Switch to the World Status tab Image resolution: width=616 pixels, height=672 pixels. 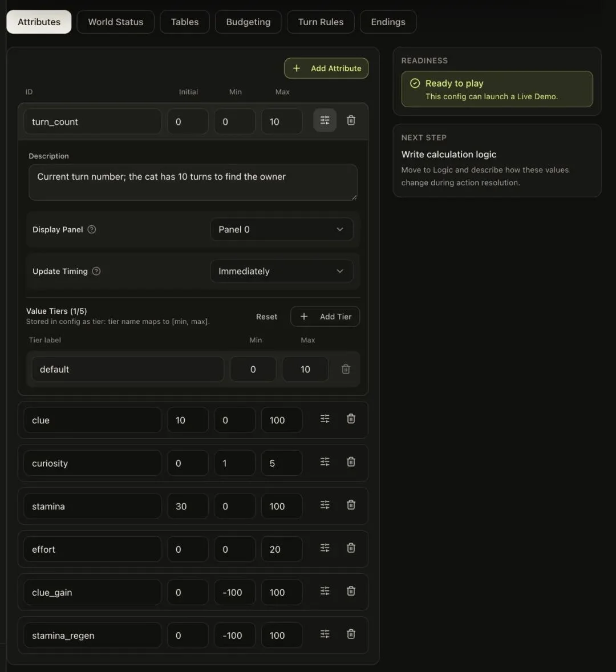coord(116,22)
